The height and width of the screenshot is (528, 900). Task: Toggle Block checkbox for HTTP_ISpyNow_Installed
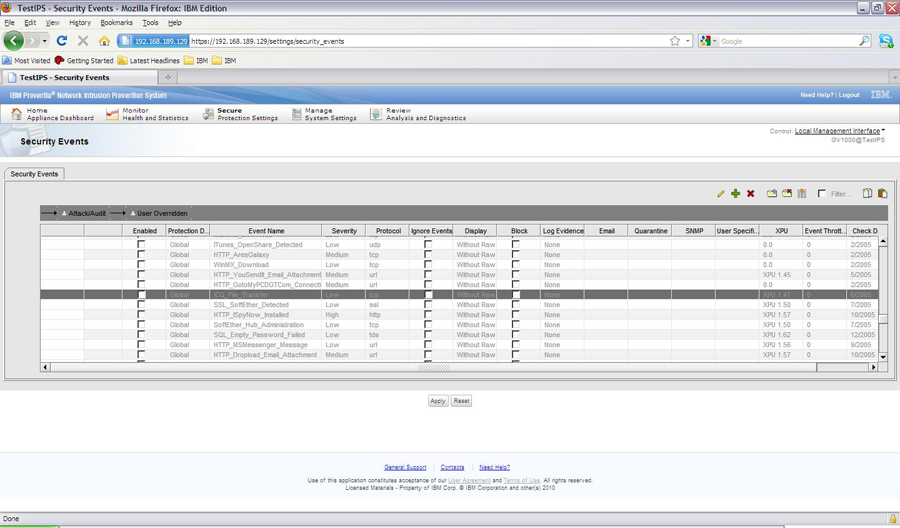(x=516, y=315)
